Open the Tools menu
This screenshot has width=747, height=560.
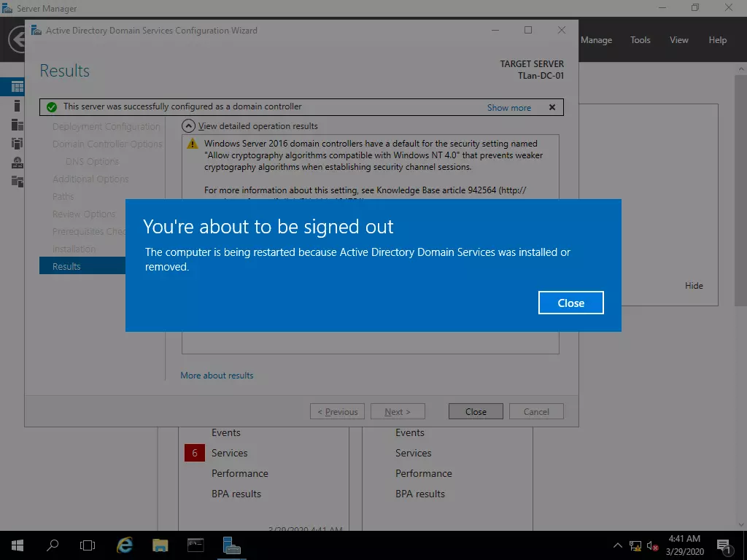coord(640,40)
